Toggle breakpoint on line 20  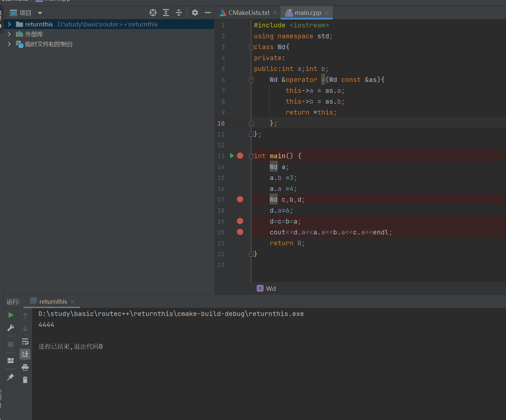coord(240,232)
